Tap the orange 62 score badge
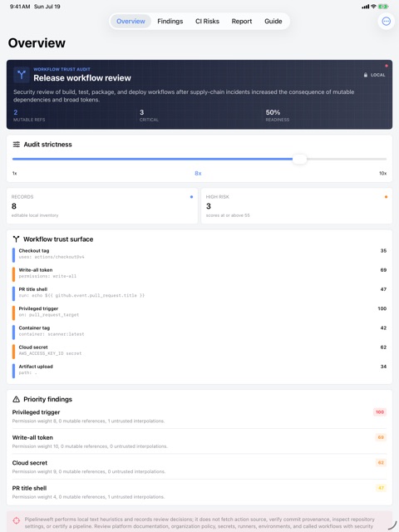Screen dimensions: 399x532 pyautogui.click(x=381, y=463)
